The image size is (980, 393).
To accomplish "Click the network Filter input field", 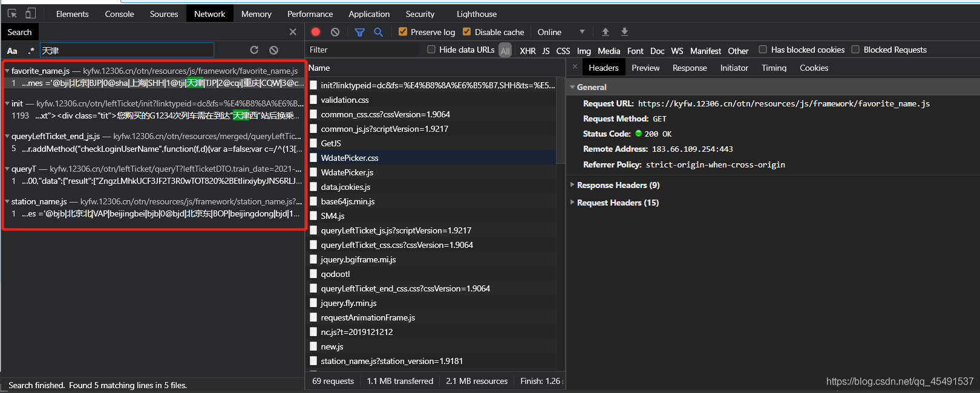I will pos(362,50).
